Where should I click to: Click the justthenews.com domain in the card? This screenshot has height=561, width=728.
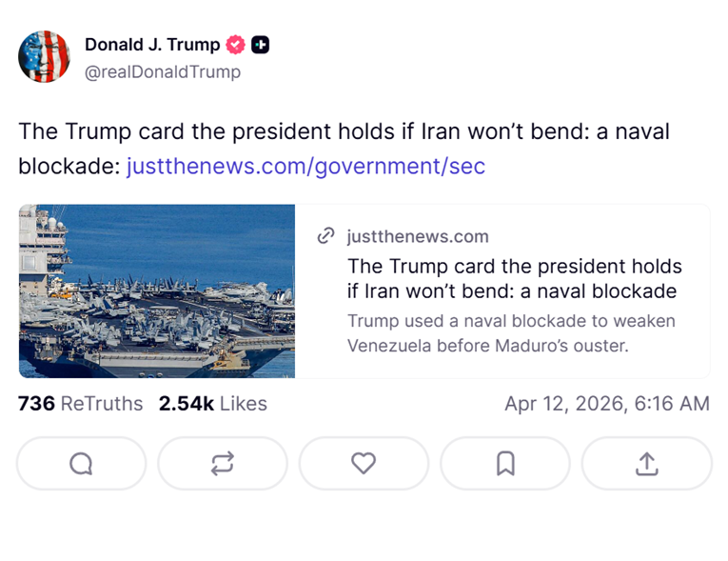(418, 236)
